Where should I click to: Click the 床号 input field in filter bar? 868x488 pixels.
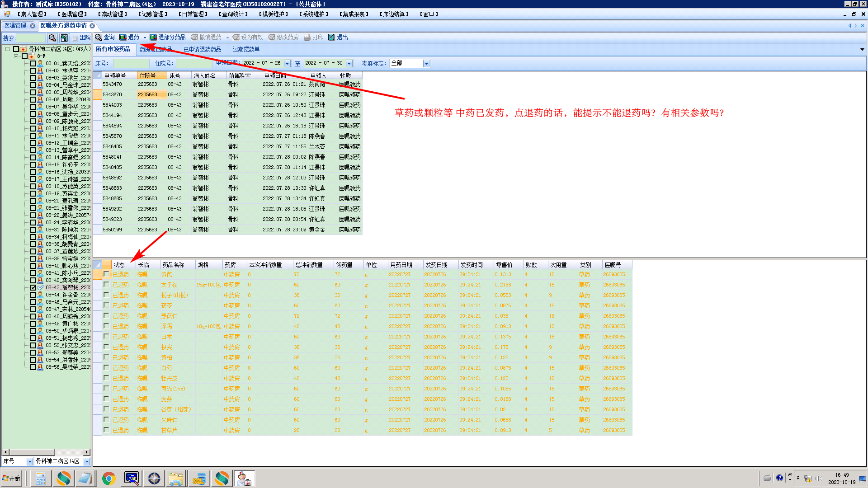pos(131,64)
